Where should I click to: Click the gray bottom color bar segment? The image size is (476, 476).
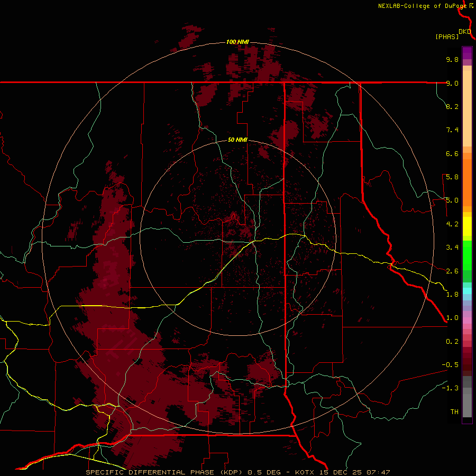coord(467,406)
